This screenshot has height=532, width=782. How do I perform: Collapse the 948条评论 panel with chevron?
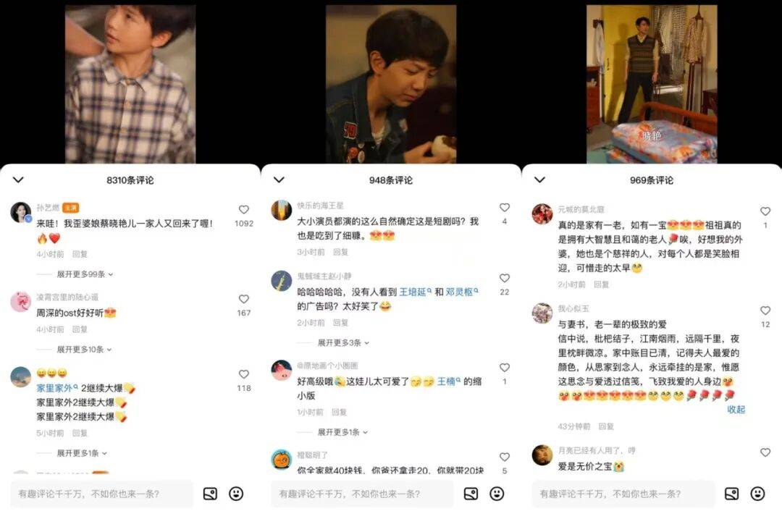[x=279, y=180]
